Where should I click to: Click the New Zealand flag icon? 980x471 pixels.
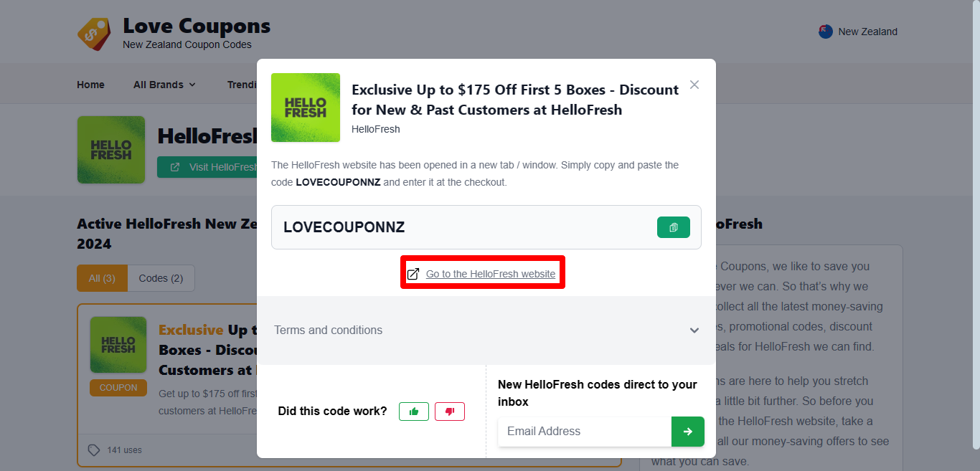[x=825, y=31]
